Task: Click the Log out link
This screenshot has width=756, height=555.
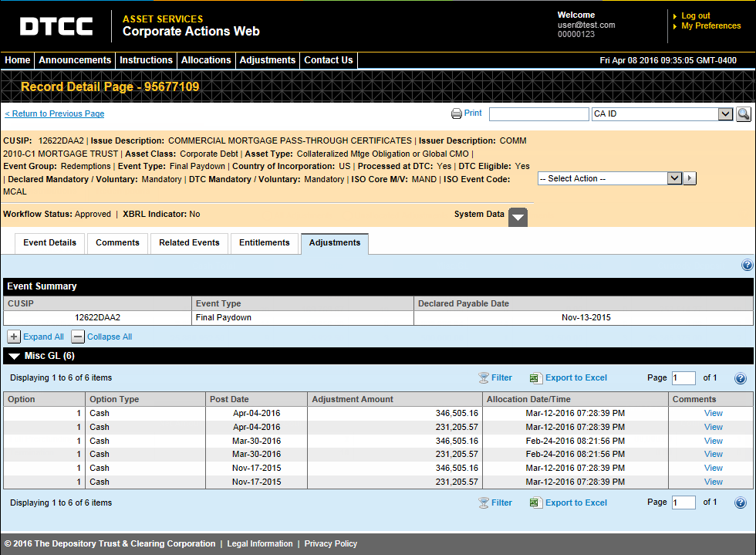Action: point(695,15)
